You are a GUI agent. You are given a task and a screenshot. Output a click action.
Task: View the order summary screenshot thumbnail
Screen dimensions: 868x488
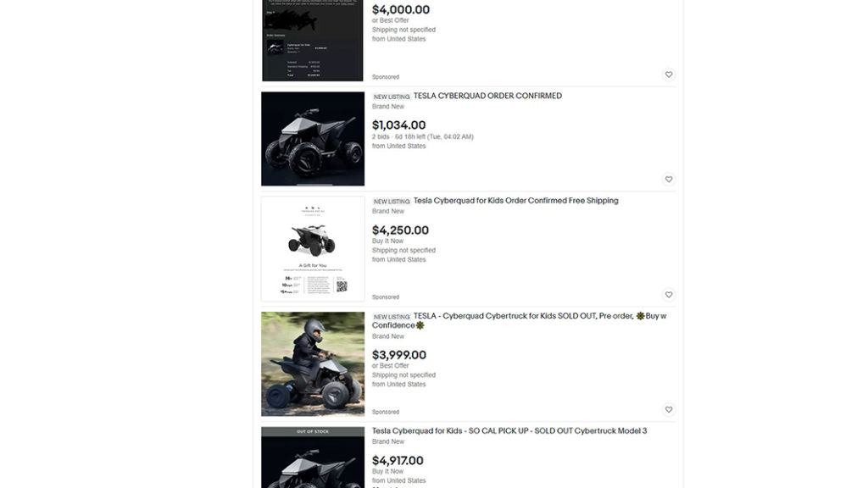313,41
